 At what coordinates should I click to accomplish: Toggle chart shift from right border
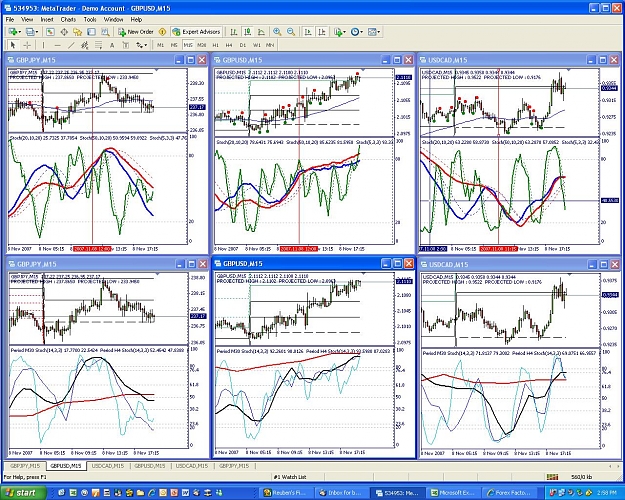[x=322, y=32]
